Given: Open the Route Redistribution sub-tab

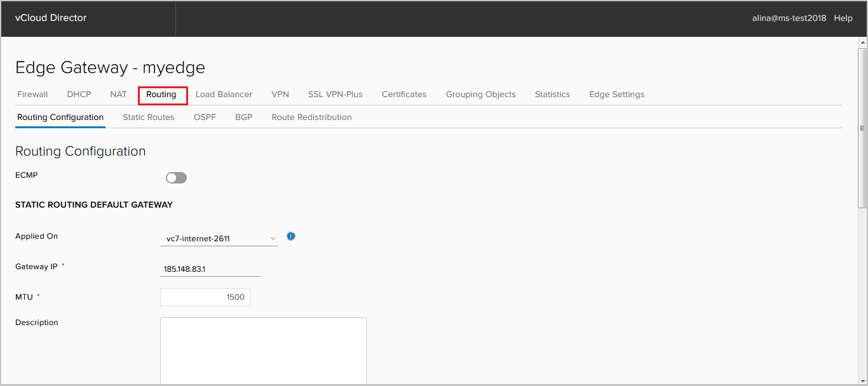Looking at the screenshot, I should coord(311,117).
